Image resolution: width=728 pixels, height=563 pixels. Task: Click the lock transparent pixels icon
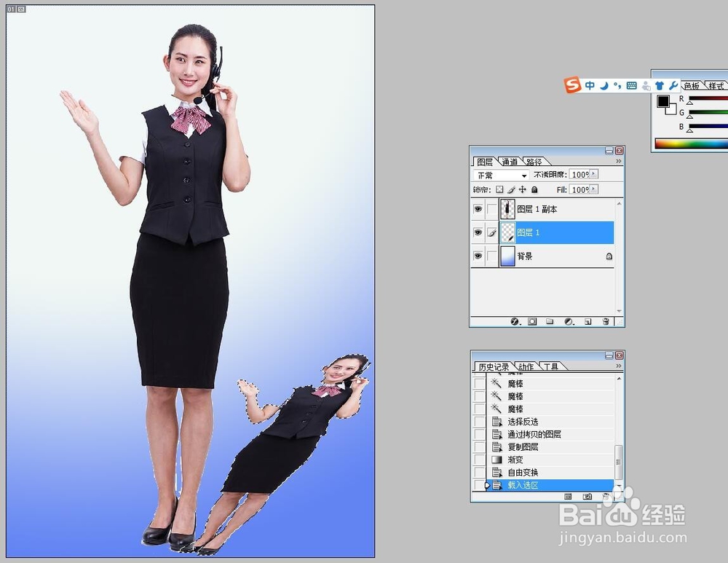(499, 189)
